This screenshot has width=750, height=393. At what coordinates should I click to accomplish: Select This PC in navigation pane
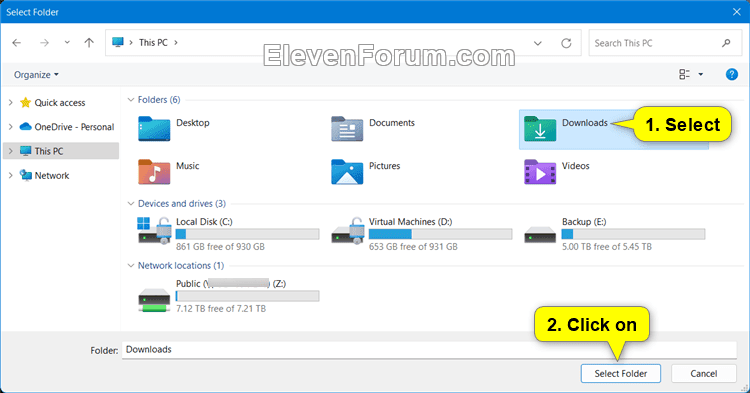click(48, 151)
